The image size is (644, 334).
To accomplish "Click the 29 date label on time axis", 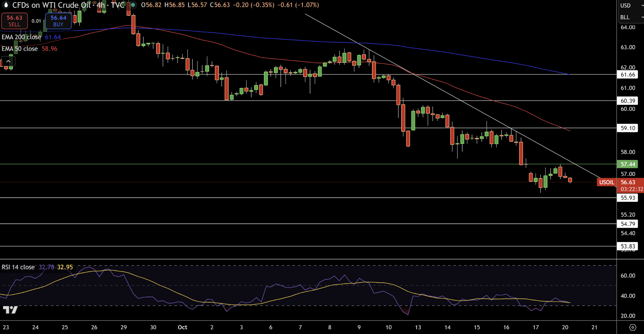I will point(124,327).
